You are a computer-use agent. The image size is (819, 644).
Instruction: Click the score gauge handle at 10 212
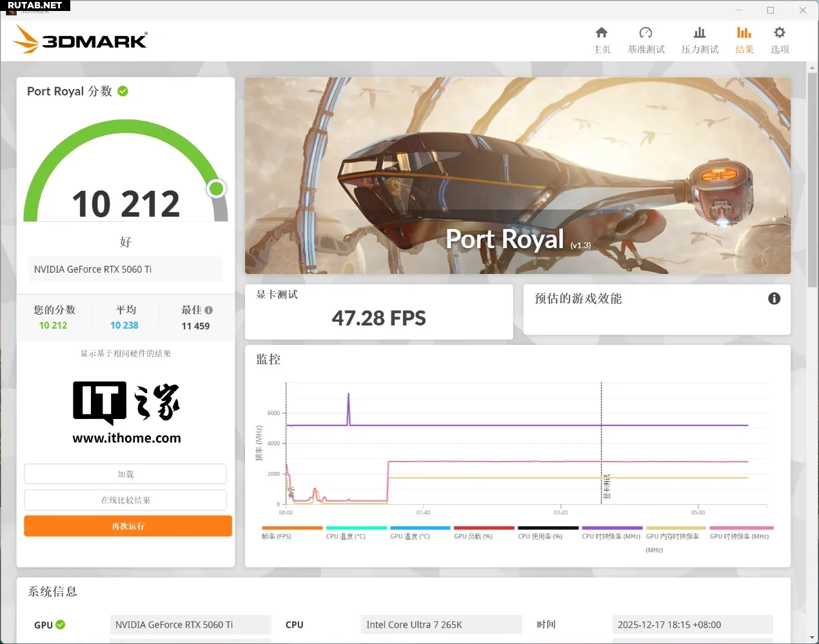point(217,188)
